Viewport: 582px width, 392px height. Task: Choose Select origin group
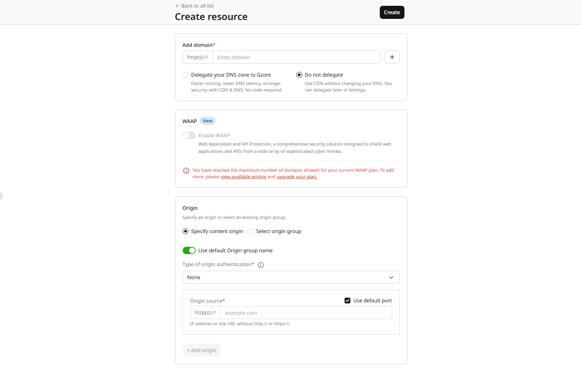(x=250, y=231)
